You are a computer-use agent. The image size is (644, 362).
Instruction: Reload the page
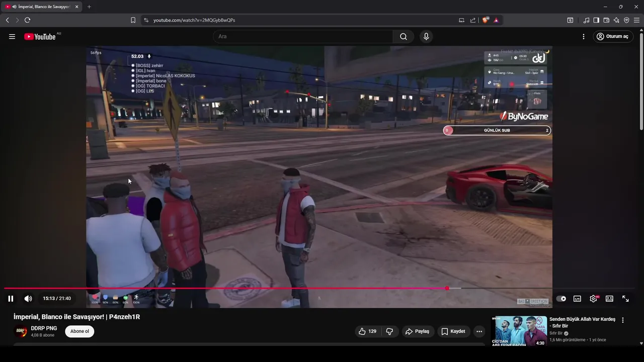27,20
